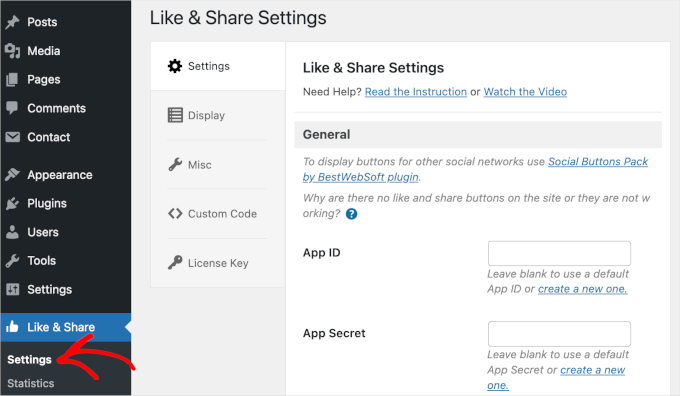This screenshot has width=680, height=396.
Task: Open Social Buttons Pack by BestWebSoft link
Action: click(x=475, y=169)
